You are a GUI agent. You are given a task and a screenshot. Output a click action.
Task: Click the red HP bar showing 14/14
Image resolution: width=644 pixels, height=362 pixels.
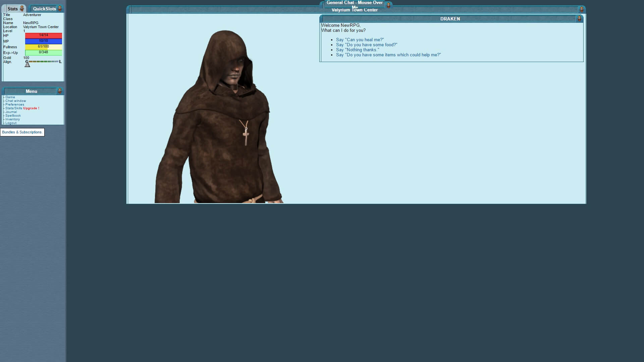(44, 36)
